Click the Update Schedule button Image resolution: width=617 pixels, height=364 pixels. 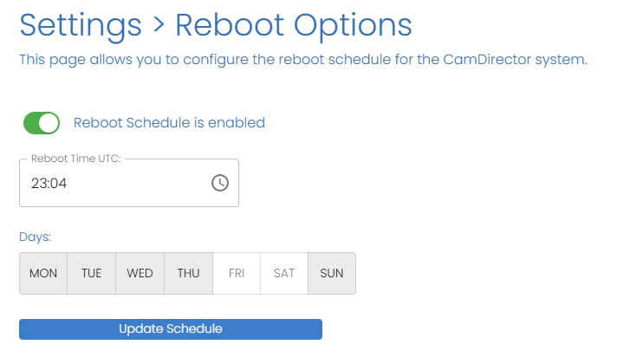pyautogui.click(x=171, y=329)
